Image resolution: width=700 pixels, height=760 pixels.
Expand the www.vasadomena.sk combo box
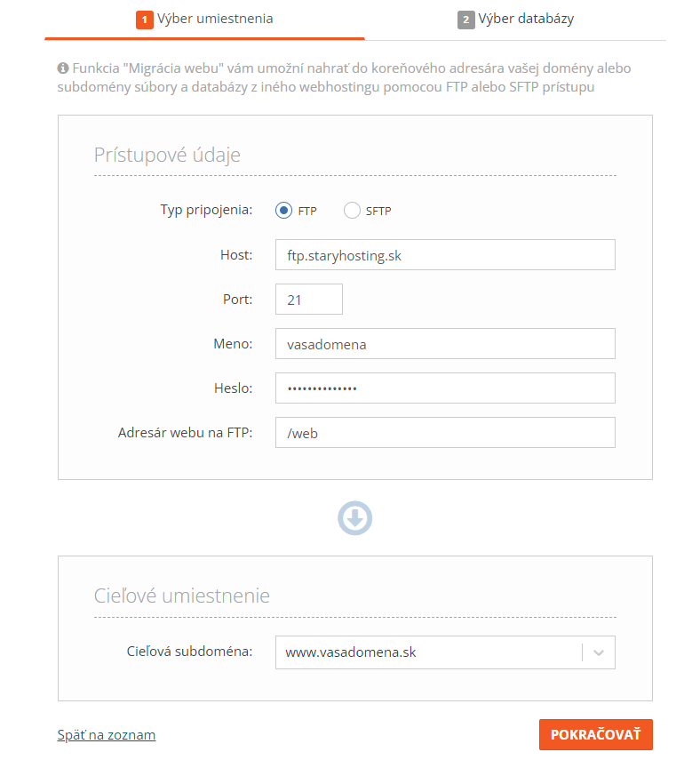(x=445, y=652)
